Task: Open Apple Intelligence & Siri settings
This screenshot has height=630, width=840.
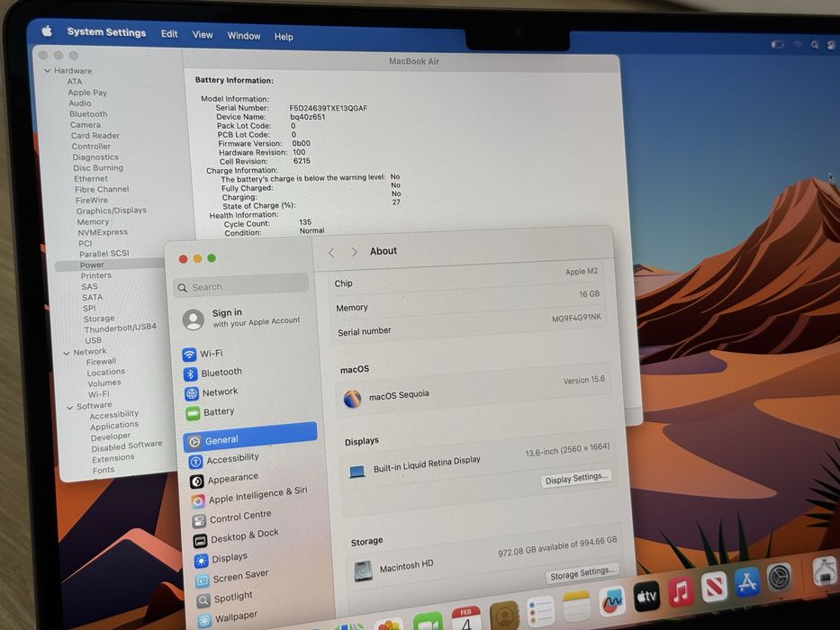Action: click(257, 494)
